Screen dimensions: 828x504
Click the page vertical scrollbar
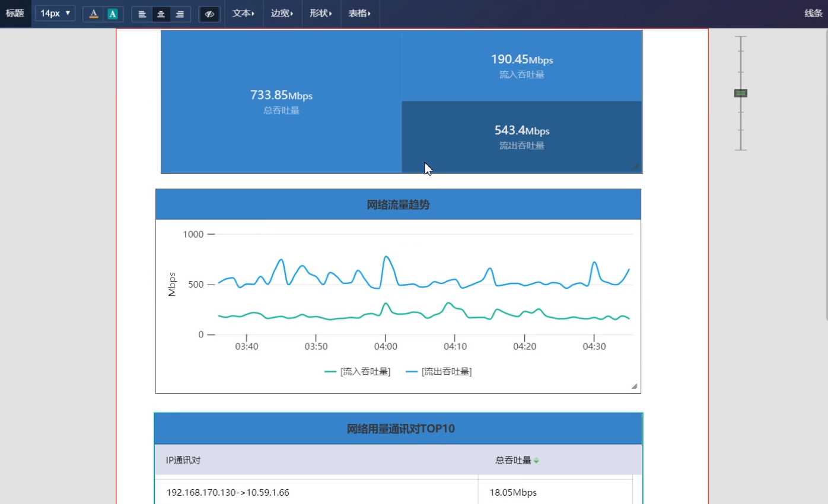[x=826, y=175]
